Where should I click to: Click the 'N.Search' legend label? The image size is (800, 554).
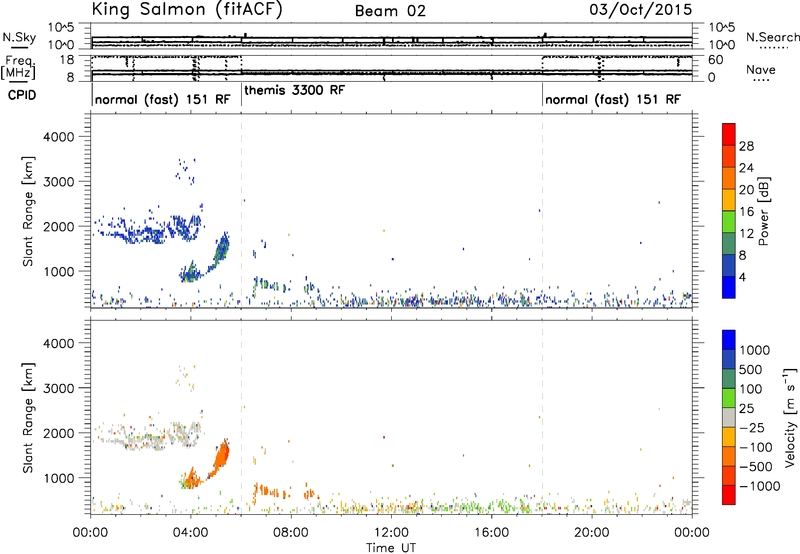tap(772, 37)
